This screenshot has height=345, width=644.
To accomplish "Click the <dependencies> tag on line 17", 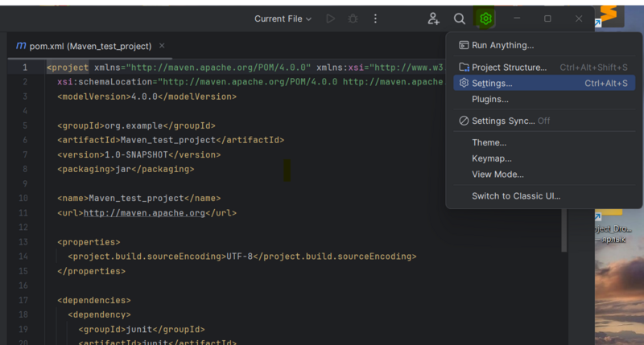I will [x=94, y=300].
